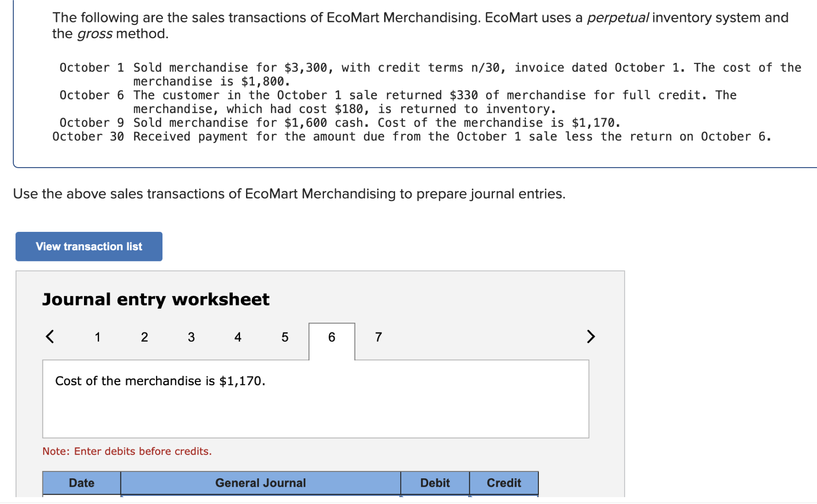
Task: Click the Date column header
Action: [x=81, y=483]
